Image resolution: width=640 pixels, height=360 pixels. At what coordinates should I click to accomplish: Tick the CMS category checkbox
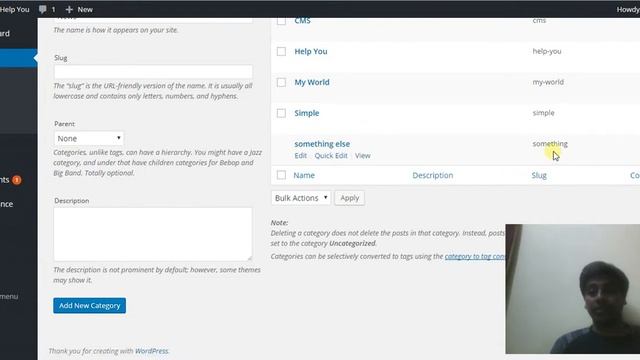point(281,20)
